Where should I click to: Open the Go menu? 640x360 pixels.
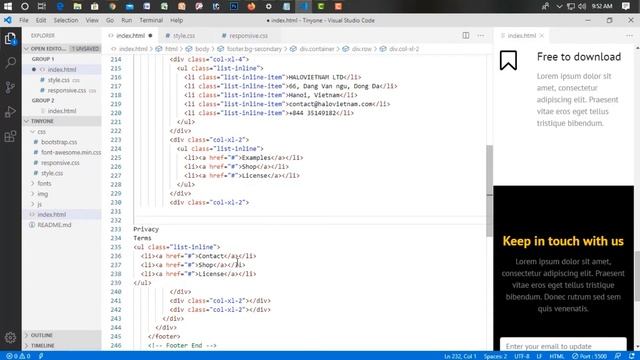coord(110,20)
